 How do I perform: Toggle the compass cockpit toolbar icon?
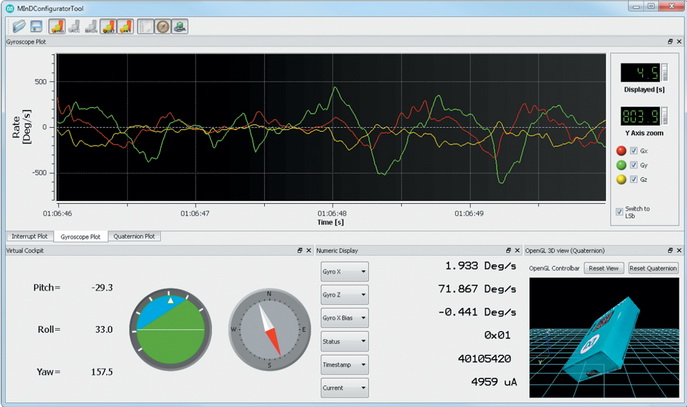pos(163,26)
